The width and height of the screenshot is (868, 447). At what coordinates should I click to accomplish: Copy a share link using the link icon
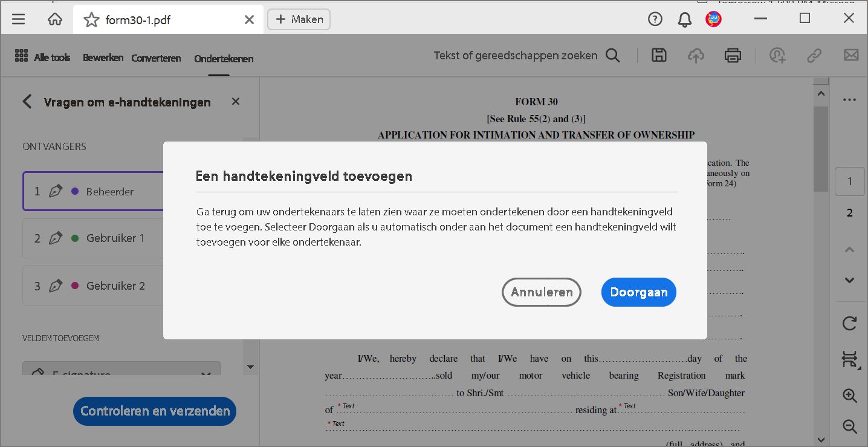[814, 55]
